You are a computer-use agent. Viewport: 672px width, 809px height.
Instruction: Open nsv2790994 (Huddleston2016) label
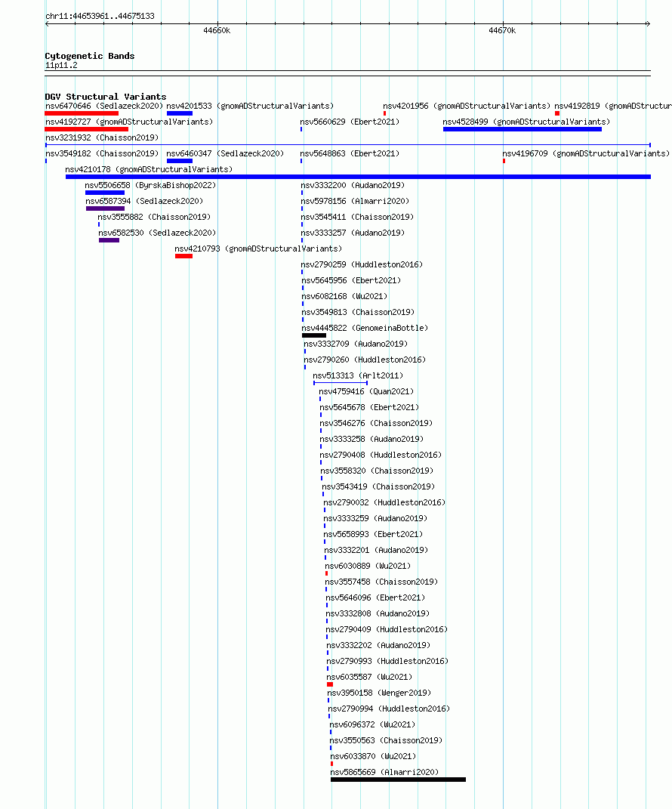390,709
